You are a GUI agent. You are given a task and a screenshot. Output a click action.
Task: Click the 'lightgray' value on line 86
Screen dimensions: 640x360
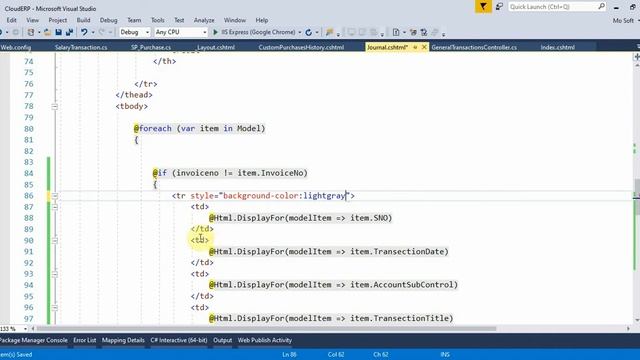tap(324, 196)
